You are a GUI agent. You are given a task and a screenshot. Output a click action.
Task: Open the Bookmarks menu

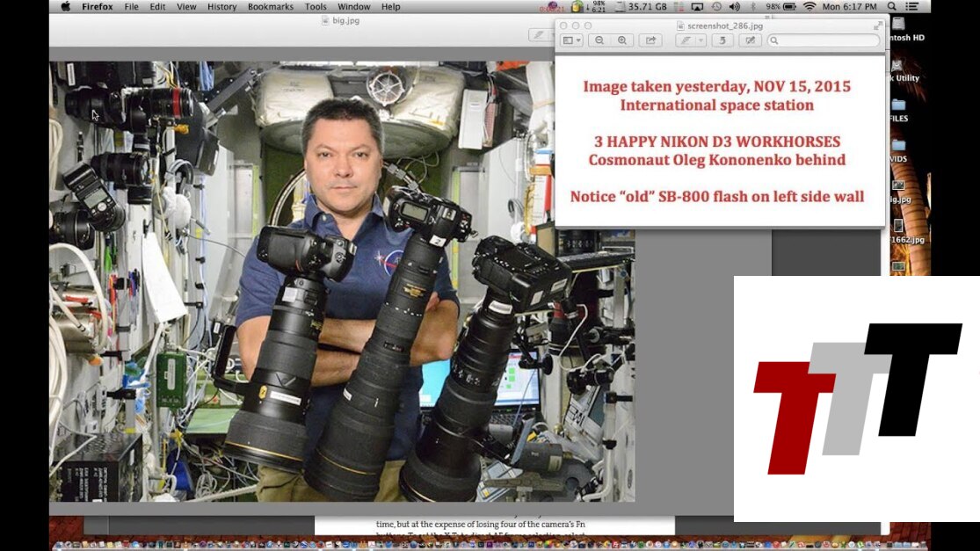click(271, 6)
